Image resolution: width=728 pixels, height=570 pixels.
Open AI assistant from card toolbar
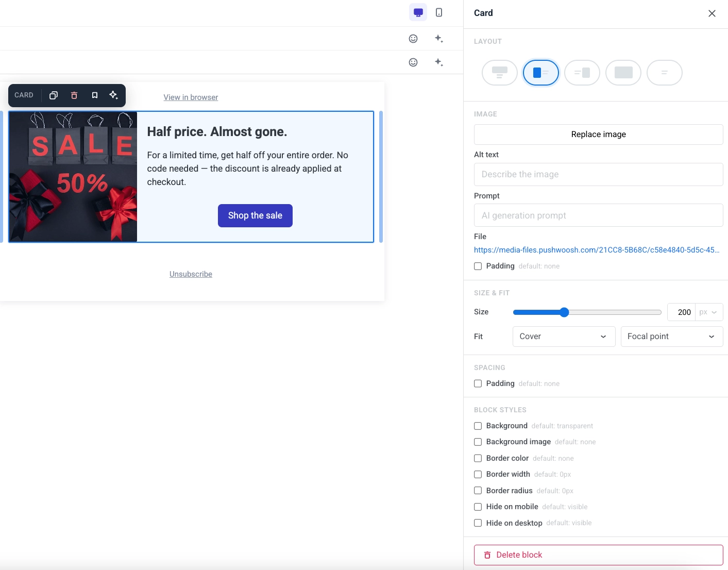click(114, 95)
